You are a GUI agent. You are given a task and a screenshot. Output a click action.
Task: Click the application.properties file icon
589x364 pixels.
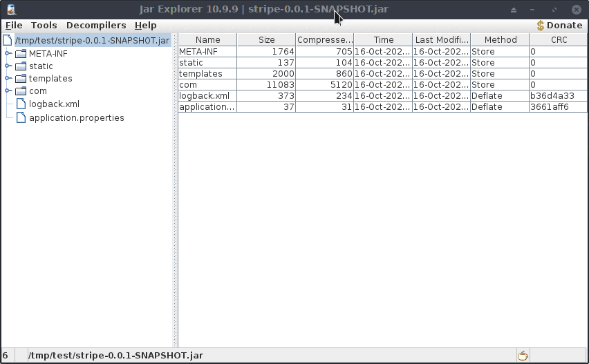click(20, 117)
